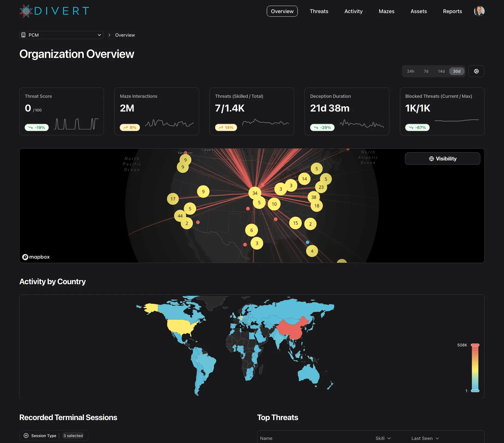Click the Blocked Threats trend line

pyautogui.click(x=457, y=120)
